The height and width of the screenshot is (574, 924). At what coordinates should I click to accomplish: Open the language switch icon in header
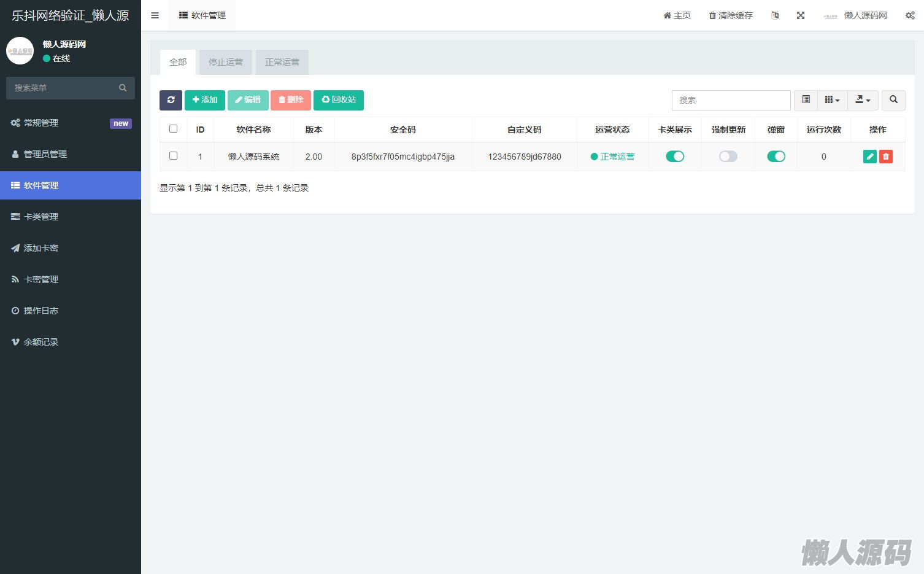tap(775, 15)
